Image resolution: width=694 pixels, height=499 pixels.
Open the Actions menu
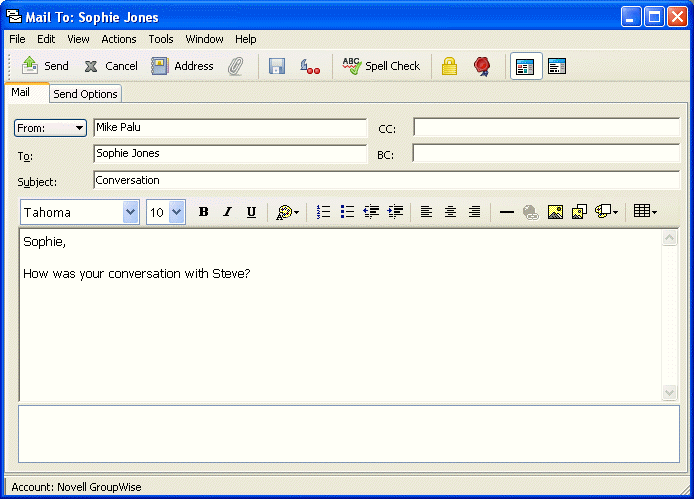[119, 39]
